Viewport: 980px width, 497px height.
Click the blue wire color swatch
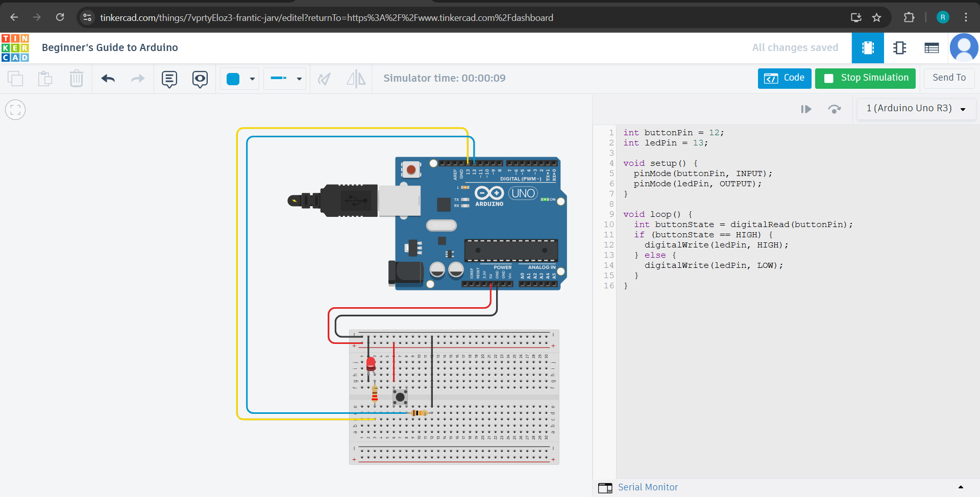(x=233, y=79)
